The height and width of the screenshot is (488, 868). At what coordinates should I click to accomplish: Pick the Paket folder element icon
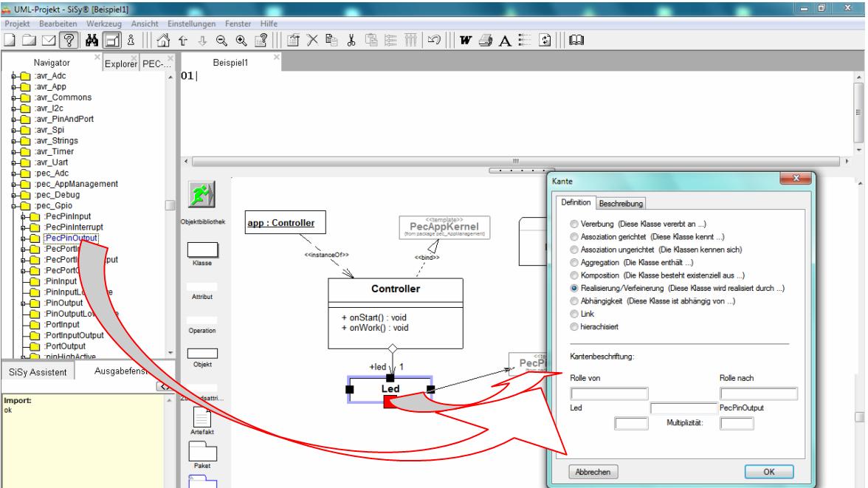point(202,451)
